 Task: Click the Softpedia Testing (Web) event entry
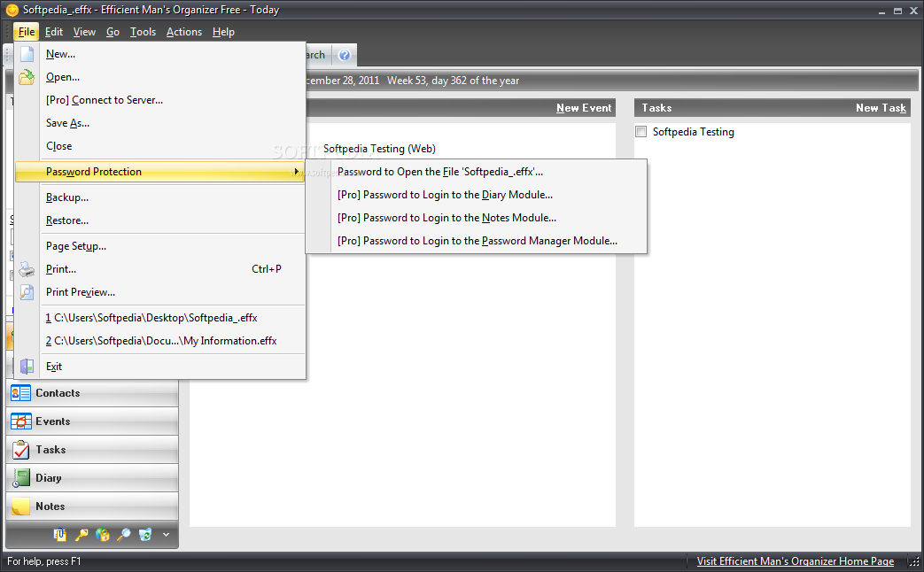point(379,149)
